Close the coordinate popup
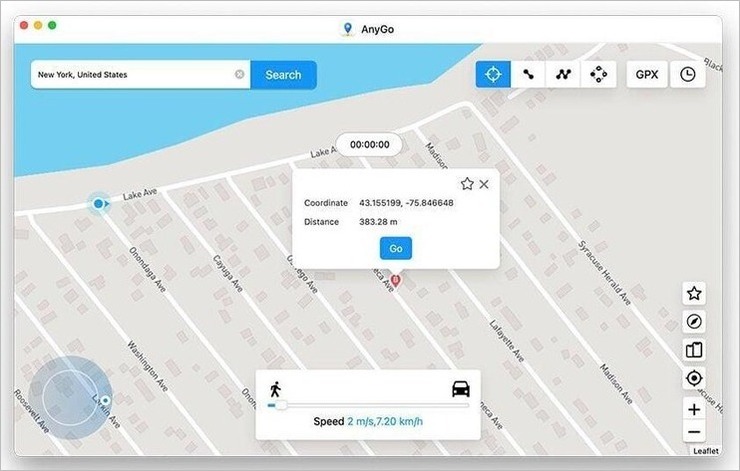 (484, 184)
